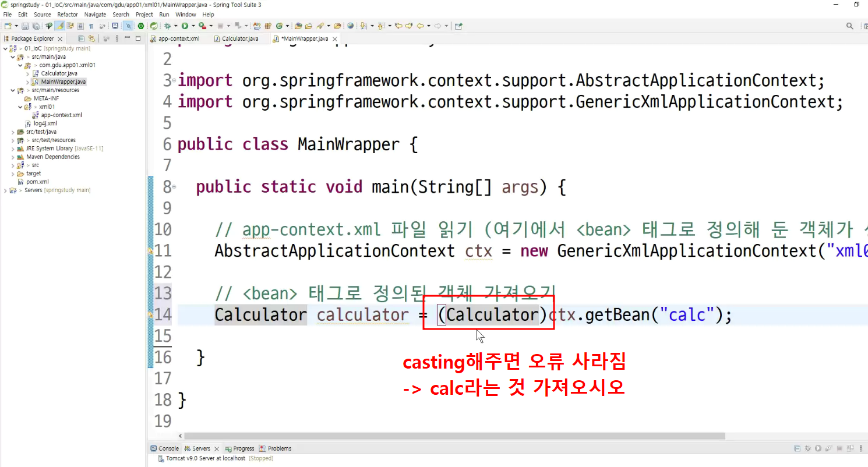This screenshot has height=467, width=868.
Task: Click the Search flashlight toolbar icon
Action: pyautogui.click(x=320, y=26)
